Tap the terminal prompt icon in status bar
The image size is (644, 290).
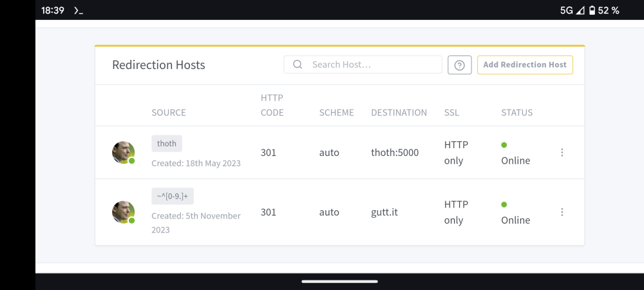coord(79,11)
